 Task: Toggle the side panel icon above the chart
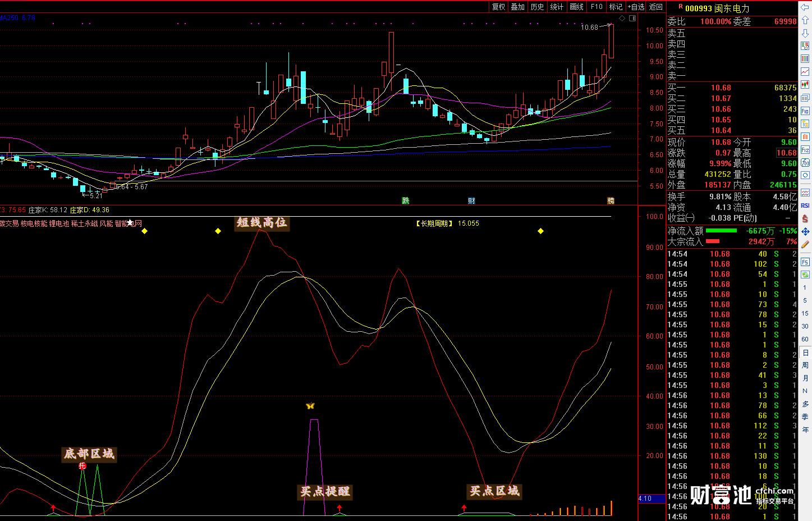tap(632, 19)
